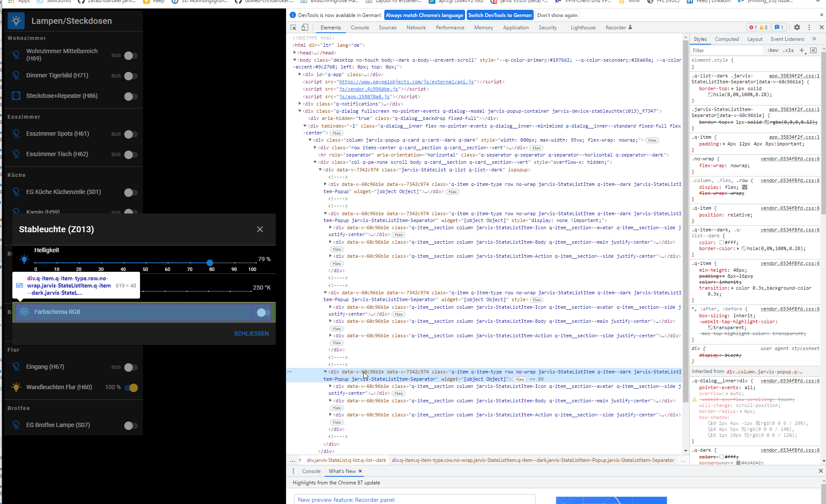Show the red error count badge
Viewport: 826px width, 504px height.
(753, 28)
